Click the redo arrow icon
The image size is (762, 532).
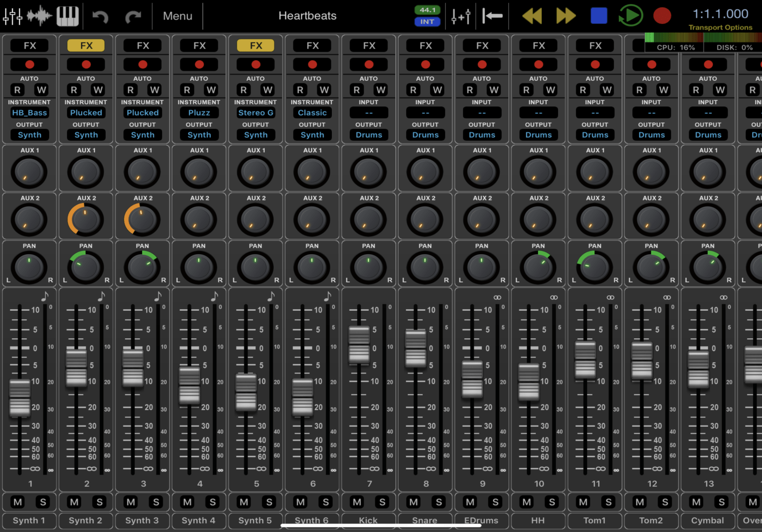[133, 17]
